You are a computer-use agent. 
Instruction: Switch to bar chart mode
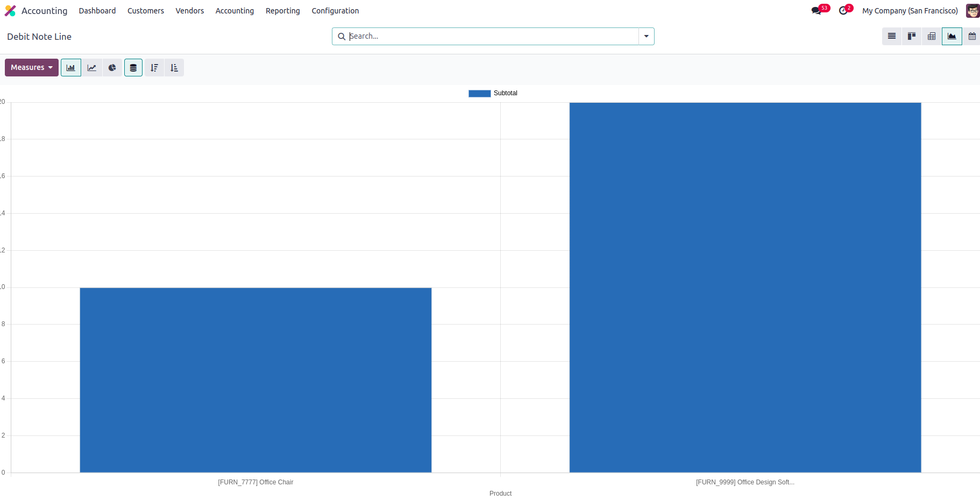pyautogui.click(x=71, y=68)
